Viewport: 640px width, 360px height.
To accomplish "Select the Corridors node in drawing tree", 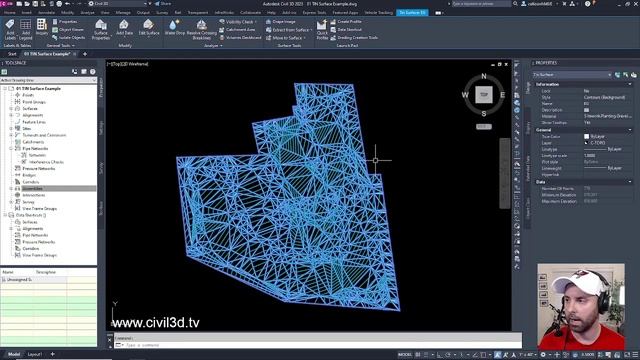I will click(31, 182).
